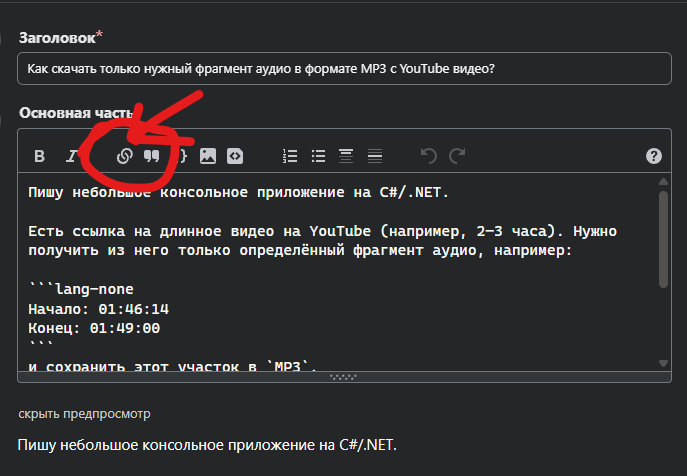Click scrollbar up arrow in editor
This screenshot has height=476, width=687.
point(663,181)
